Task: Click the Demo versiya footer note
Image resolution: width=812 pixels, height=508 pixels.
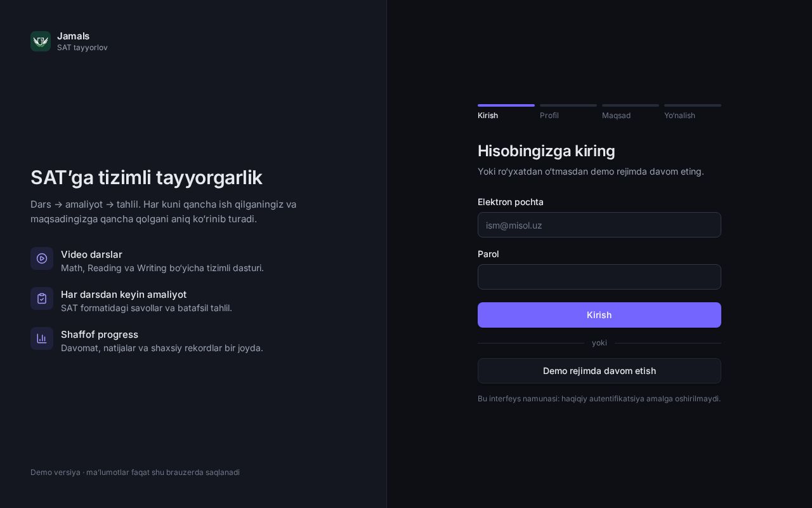Action: (135, 472)
